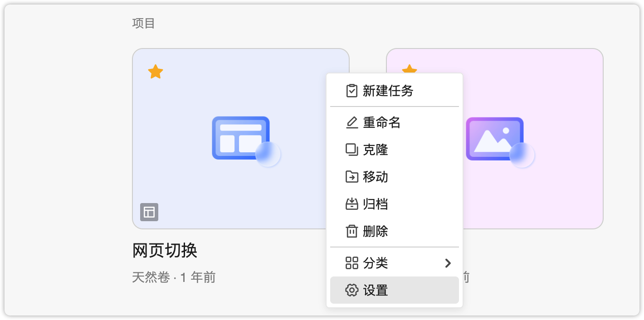Viewport: 644px width, 320px height.
Task: Toggle the star on 网页切换 project
Action: pyautogui.click(x=156, y=72)
